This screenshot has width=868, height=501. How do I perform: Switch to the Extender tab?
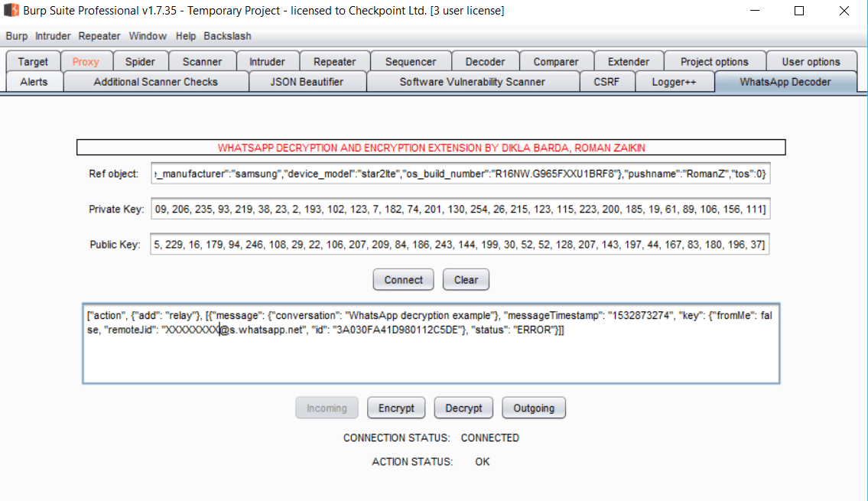coord(629,61)
